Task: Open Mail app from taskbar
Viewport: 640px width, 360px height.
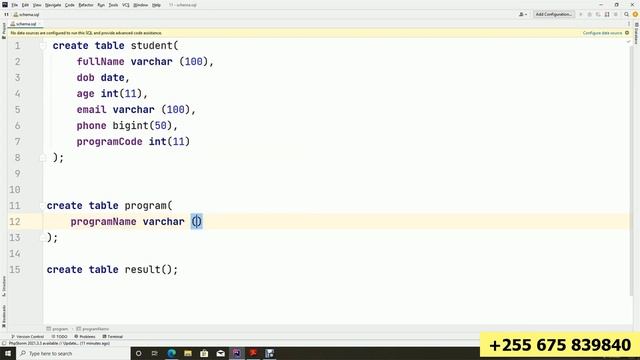Action: pos(220,353)
